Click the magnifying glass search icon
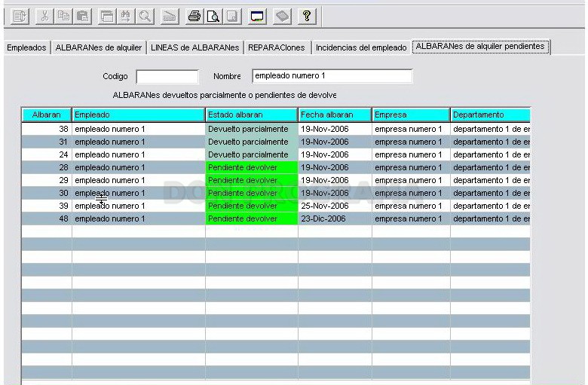 [x=145, y=17]
